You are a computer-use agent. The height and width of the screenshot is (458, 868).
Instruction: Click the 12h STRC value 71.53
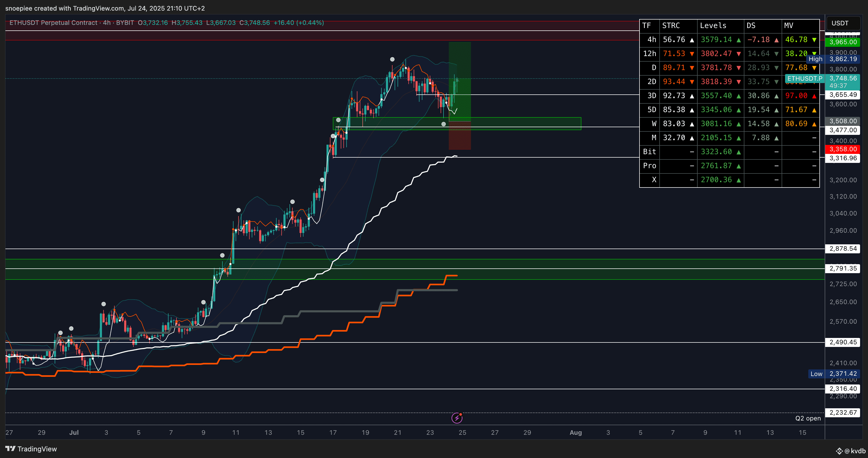[674, 54]
